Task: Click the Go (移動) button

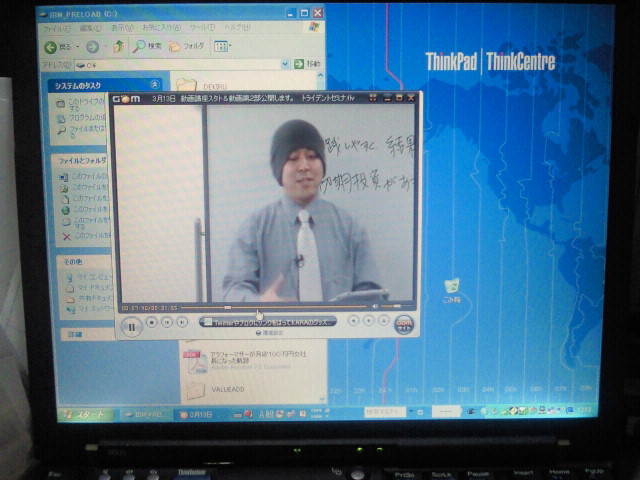Action: pyautogui.click(x=307, y=64)
